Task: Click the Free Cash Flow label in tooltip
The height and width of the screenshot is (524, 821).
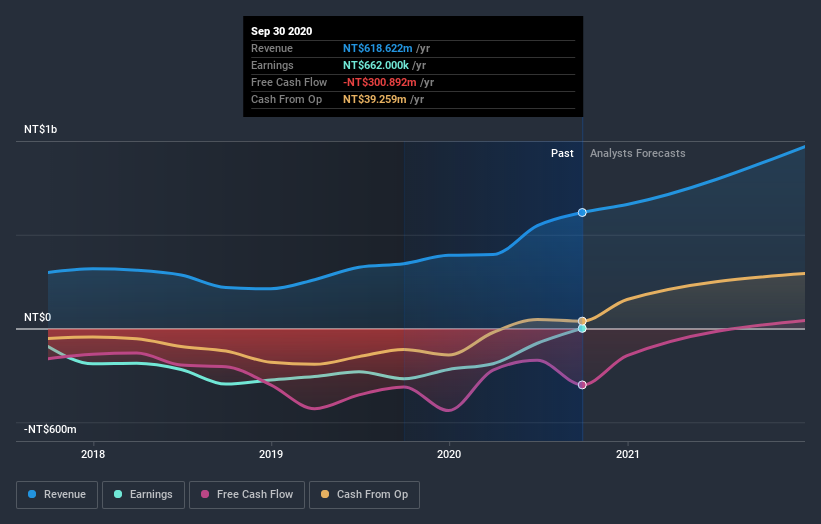Action: click(289, 82)
